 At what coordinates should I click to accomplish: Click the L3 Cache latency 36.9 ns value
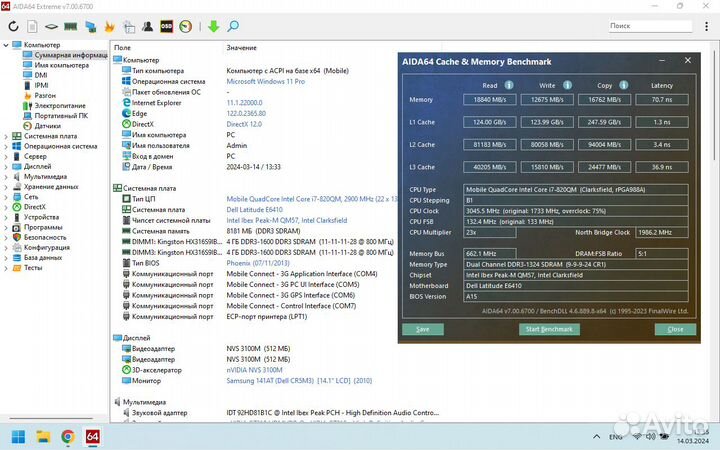[662, 167]
